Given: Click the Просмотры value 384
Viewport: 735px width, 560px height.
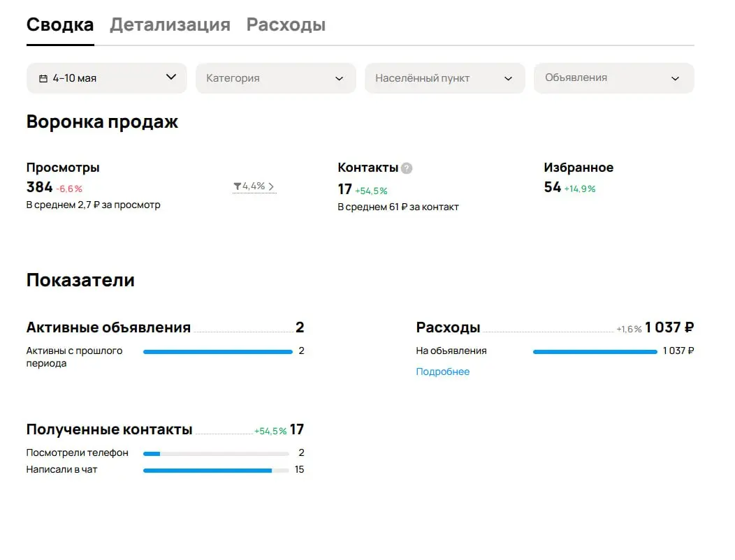Looking at the screenshot, I should point(39,187).
